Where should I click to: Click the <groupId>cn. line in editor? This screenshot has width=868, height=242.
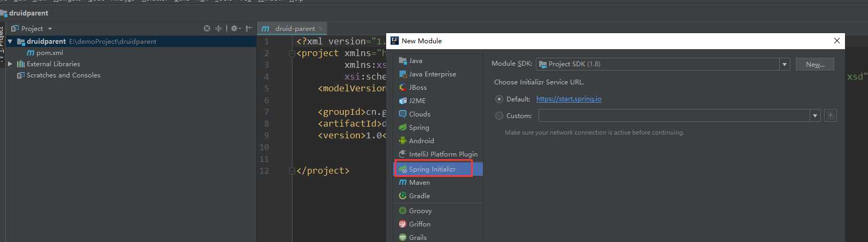point(352,112)
